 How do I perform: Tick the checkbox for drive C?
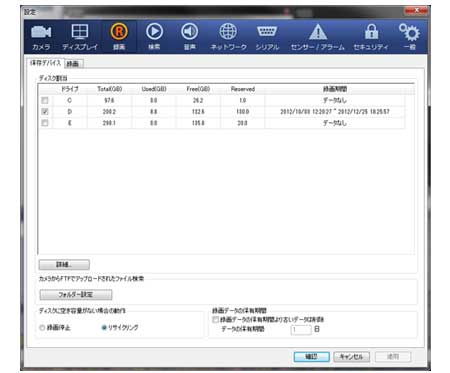45,100
